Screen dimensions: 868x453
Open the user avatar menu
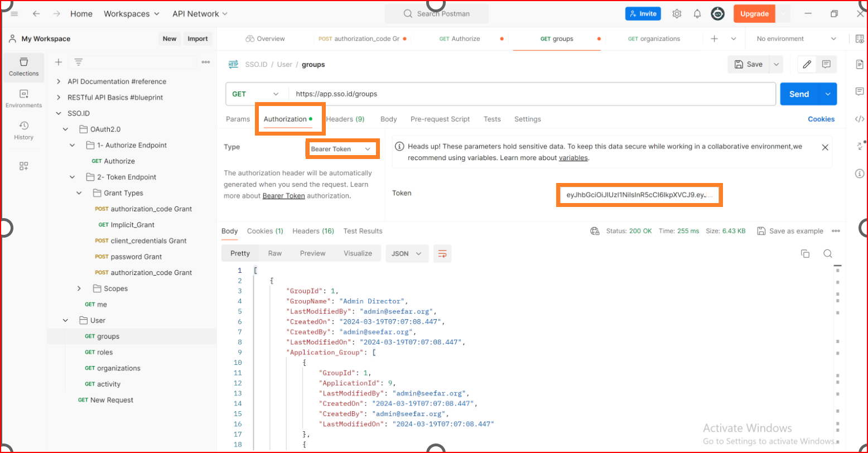pos(718,14)
